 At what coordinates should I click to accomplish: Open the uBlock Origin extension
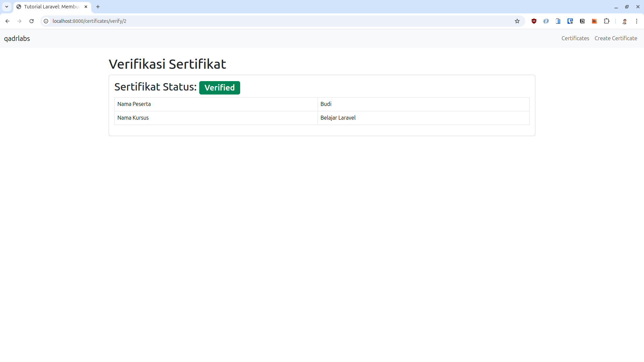[534, 21]
